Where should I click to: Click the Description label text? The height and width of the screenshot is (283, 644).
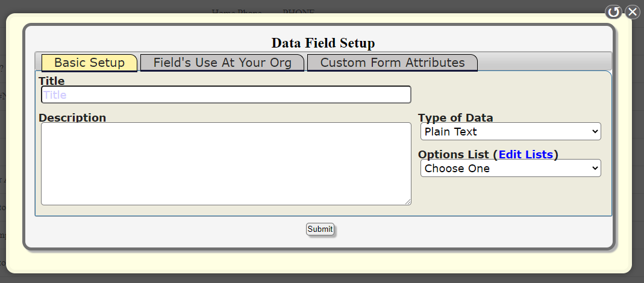click(72, 117)
